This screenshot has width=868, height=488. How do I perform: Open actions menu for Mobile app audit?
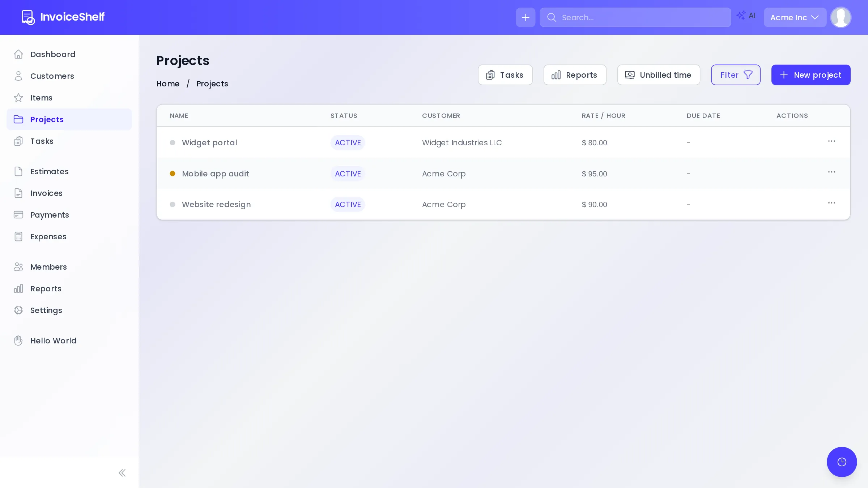click(831, 172)
